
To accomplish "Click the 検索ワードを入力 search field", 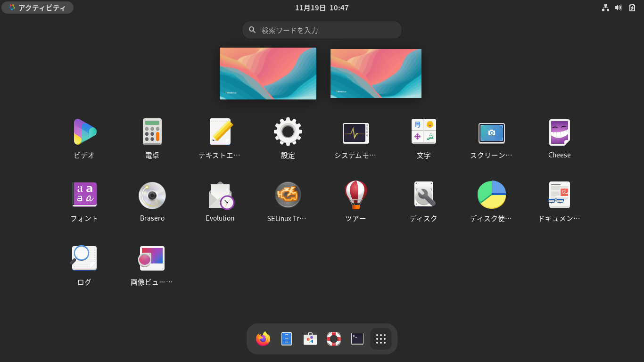I will point(322,30).
